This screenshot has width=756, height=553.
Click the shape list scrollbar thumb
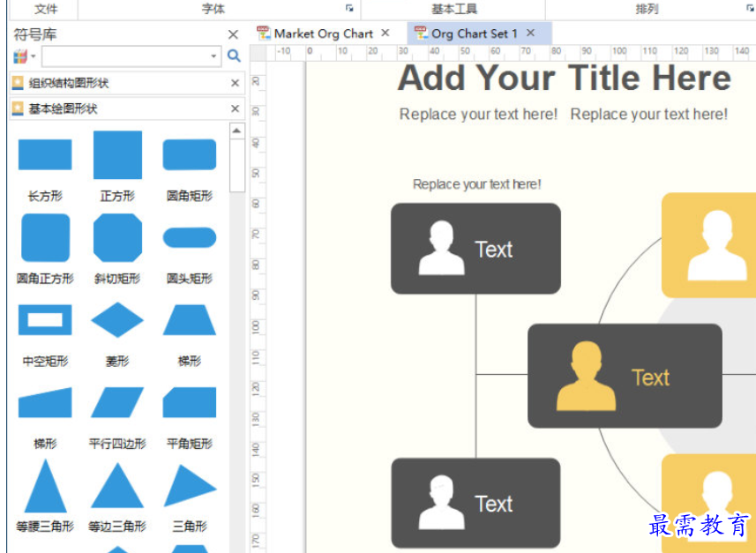[x=236, y=165]
